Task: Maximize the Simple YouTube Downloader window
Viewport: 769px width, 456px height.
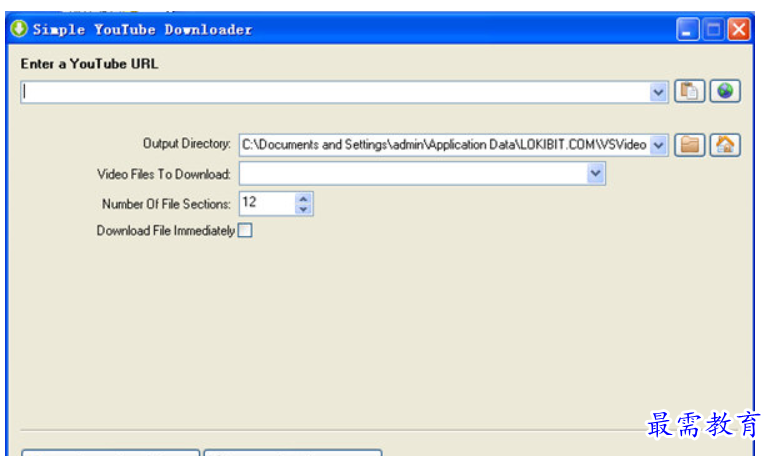Action: pyautogui.click(x=713, y=29)
